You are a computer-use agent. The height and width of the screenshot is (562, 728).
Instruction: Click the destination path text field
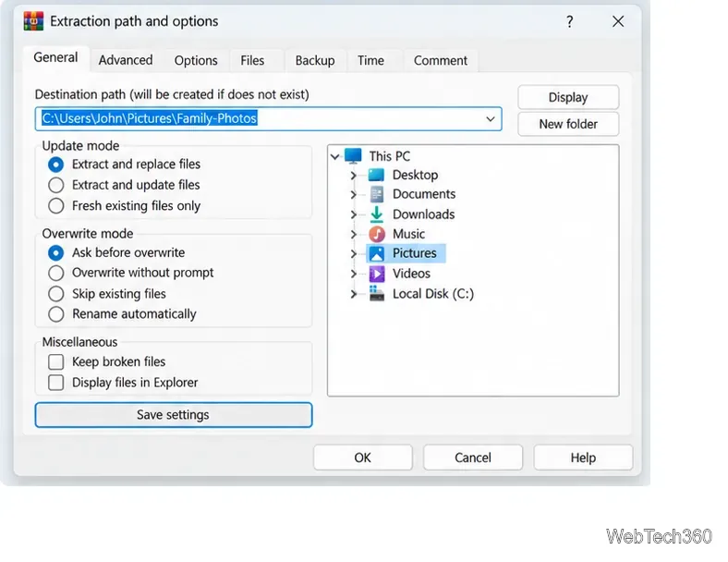click(x=268, y=119)
